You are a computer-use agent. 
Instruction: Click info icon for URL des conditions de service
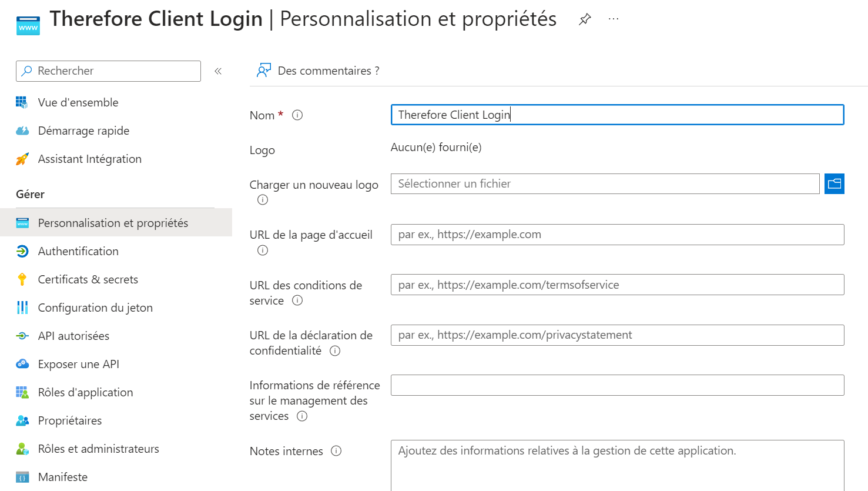tap(297, 300)
